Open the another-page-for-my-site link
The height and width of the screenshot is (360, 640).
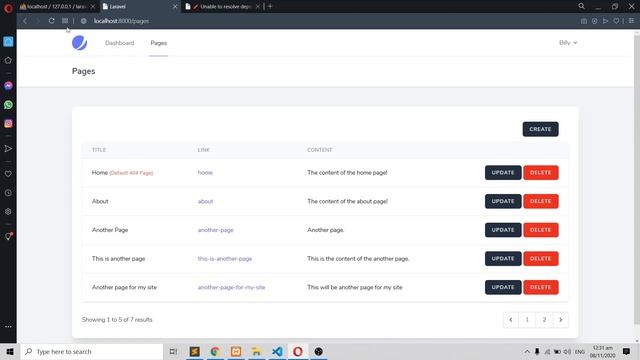231,287
